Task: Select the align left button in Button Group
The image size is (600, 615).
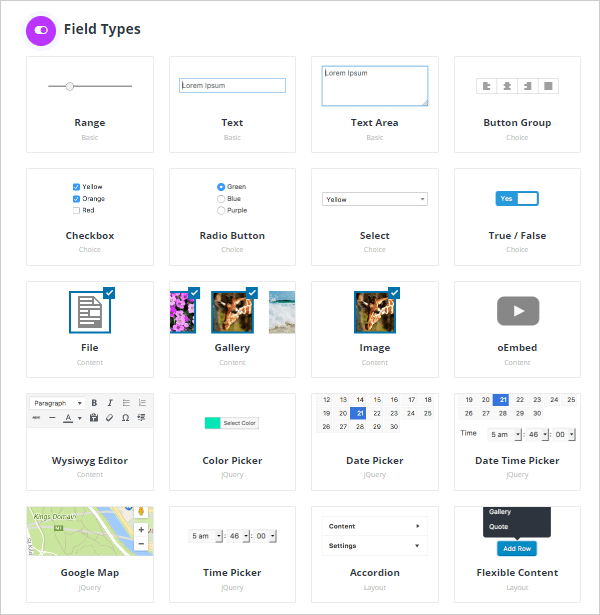Action: tap(486, 86)
